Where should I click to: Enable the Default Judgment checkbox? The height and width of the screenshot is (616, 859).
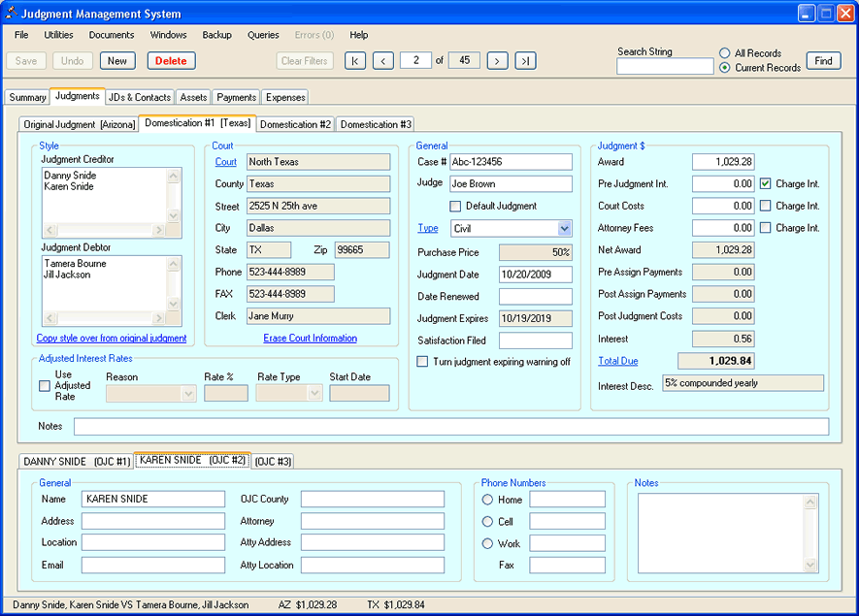(455, 206)
